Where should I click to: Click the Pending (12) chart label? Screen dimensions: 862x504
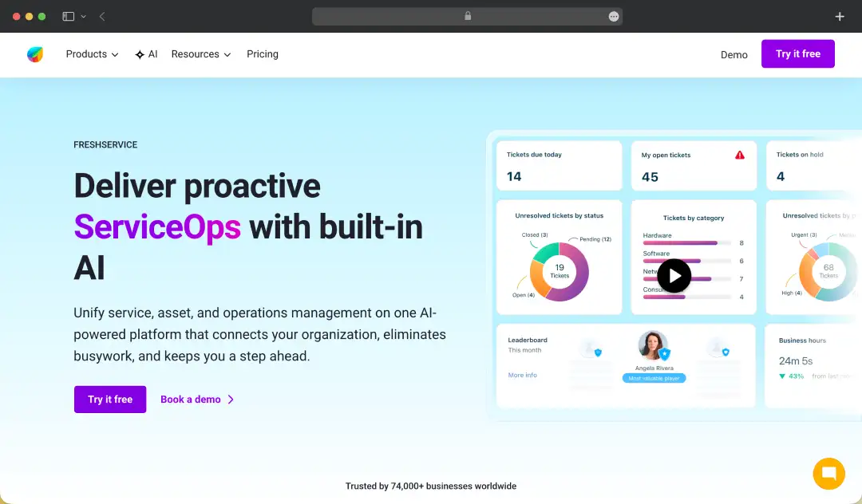point(595,239)
